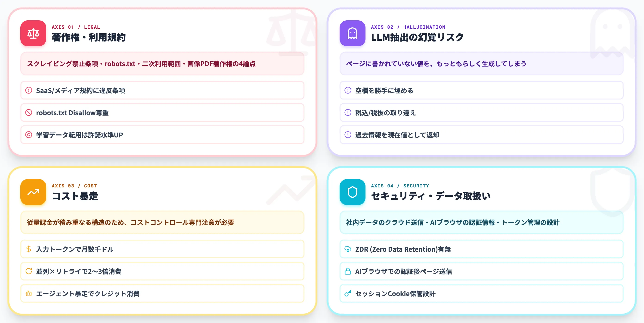Click the dollar icon beside 入力トークンで月数千ドル
644x323 pixels.
29,249
